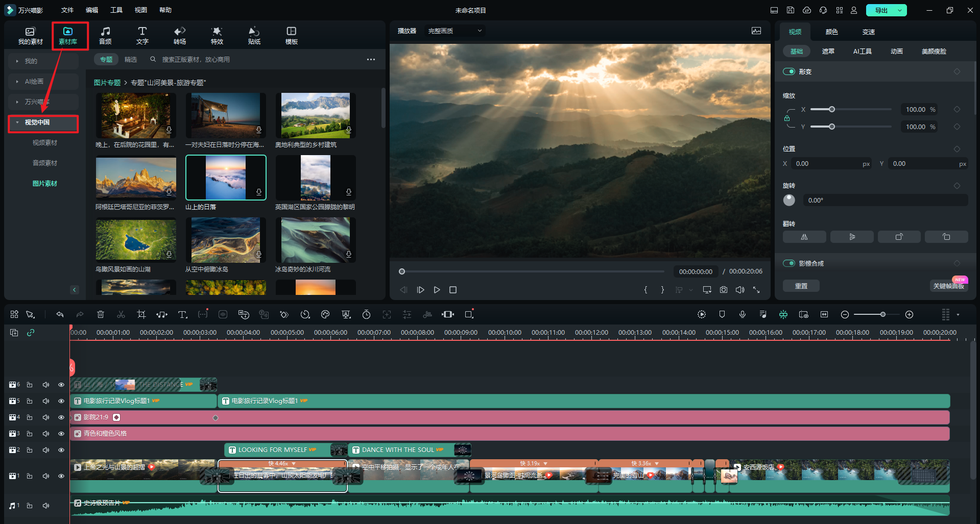Open the 关键帧面板 keyframe panel button
Screen dimensions: 980x524
click(948, 286)
